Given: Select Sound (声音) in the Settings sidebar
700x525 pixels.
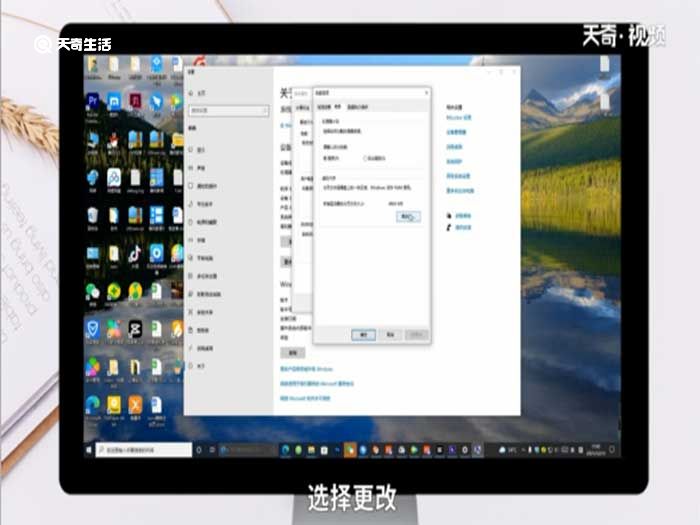Looking at the screenshot, I should click(x=197, y=168).
